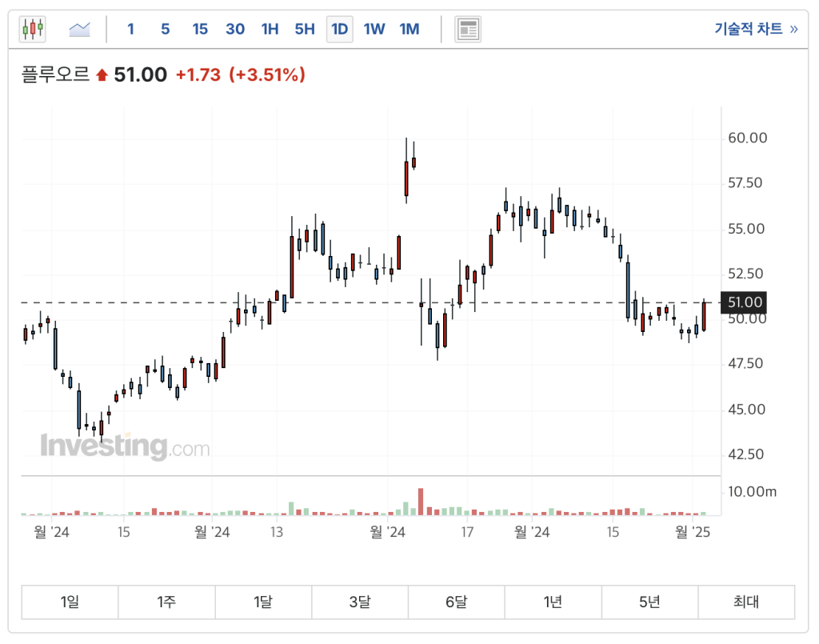Switch to the 5H interval
819x644 pixels.
[305, 30]
